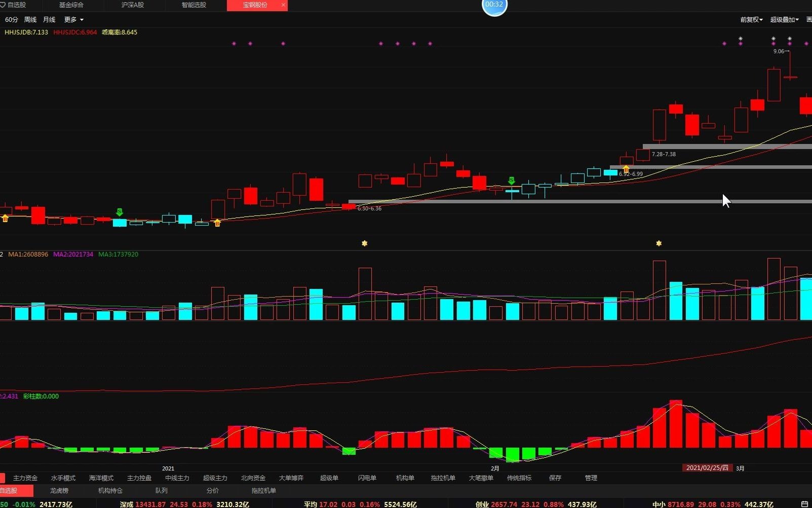
Task: Click yellow star marker below late February candles
Action: click(x=659, y=243)
